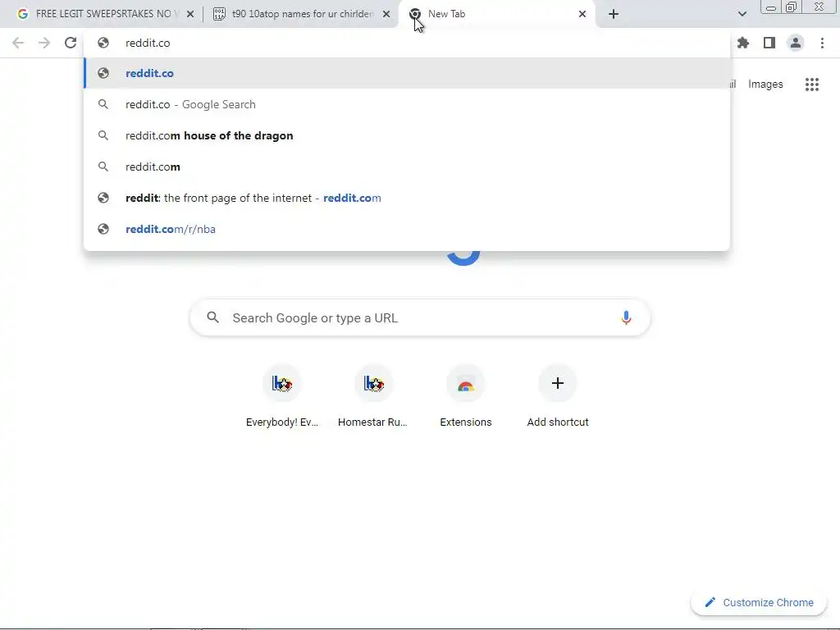This screenshot has width=840, height=630.
Task: Open the Everybody! Ev... shortcut
Action: click(x=282, y=396)
